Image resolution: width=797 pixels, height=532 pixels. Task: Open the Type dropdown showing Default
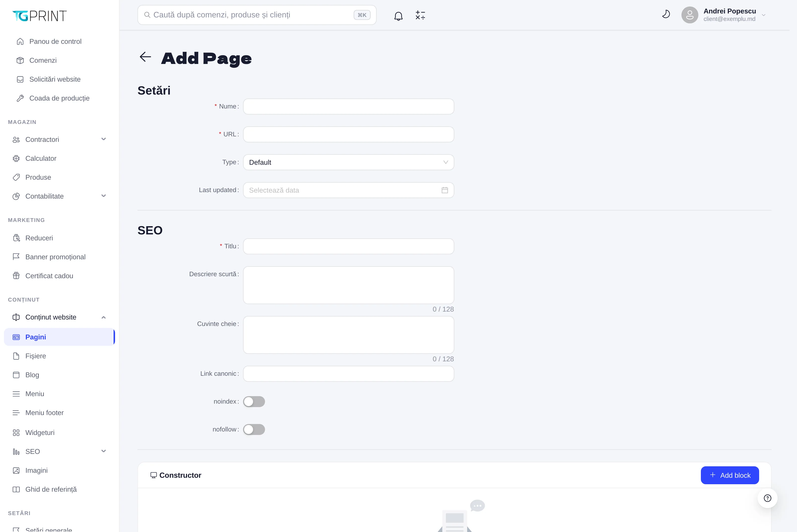(x=348, y=162)
